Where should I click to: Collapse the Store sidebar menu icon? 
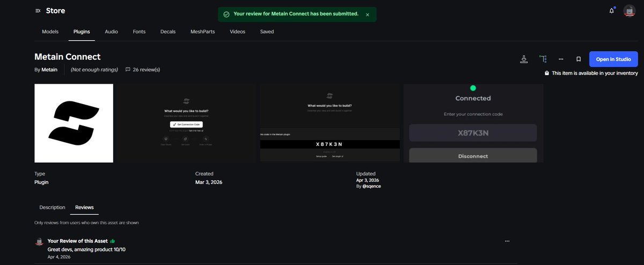click(38, 11)
